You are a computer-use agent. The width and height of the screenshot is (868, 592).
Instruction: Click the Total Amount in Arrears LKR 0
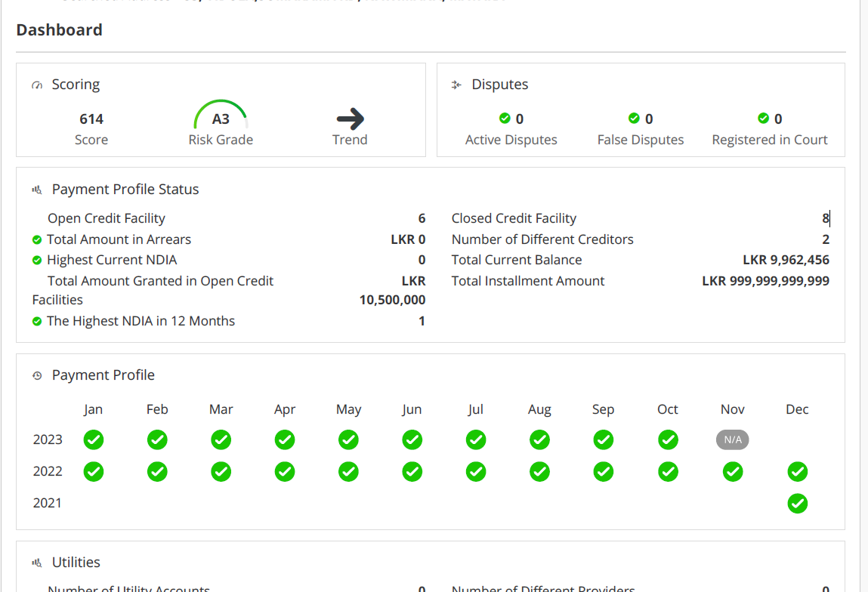pyautogui.click(x=408, y=239)
